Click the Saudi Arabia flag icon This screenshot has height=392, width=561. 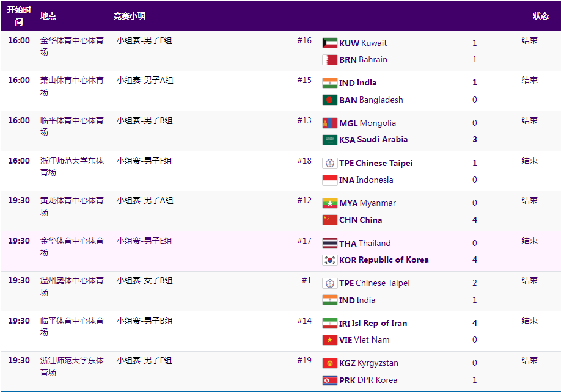tap(329, 140)
